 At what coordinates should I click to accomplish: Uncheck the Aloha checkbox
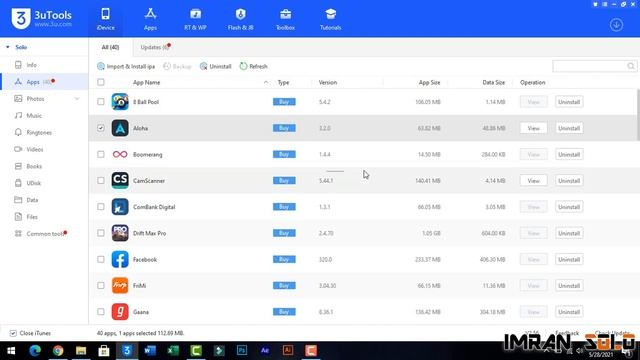click(101, 128)
